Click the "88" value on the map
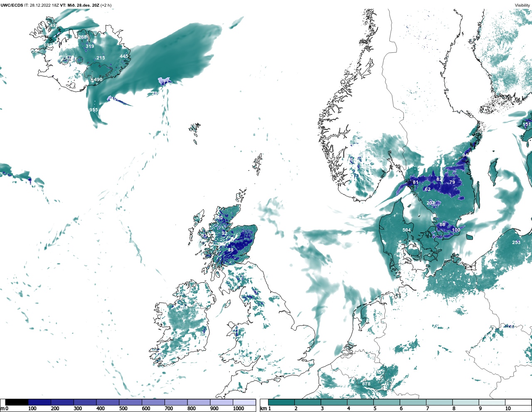532x412 pixels. click(442, 225)
